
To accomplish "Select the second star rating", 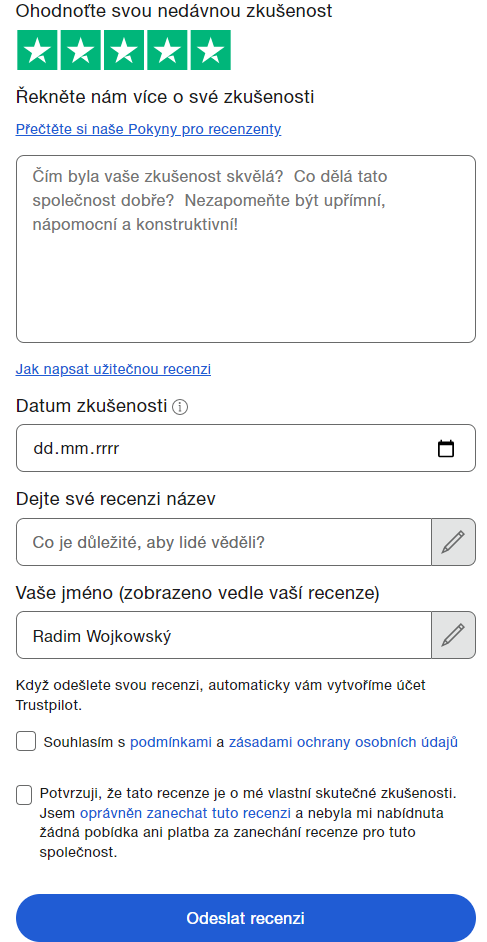I will point(80,50).
